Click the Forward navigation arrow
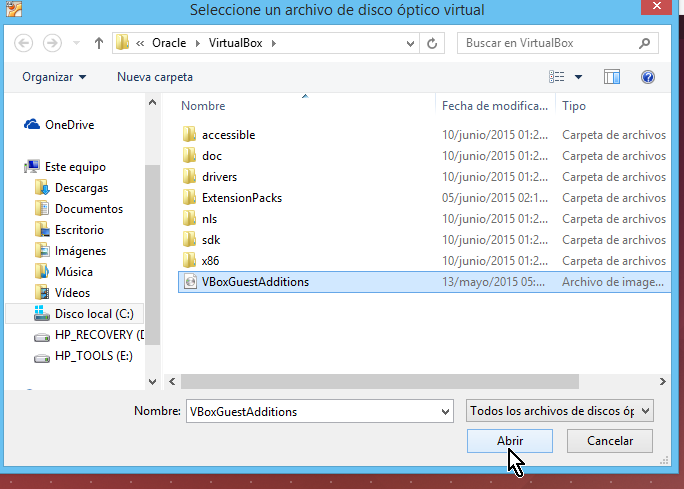Image resolution: width=684 pixels, height=489 pixels. pos(52,43)
